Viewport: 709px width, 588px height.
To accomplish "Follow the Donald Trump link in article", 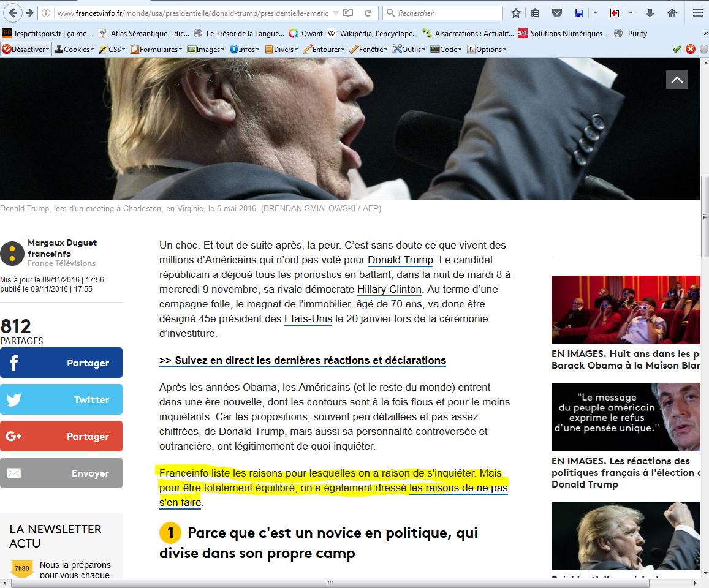I will pos(401,260).
